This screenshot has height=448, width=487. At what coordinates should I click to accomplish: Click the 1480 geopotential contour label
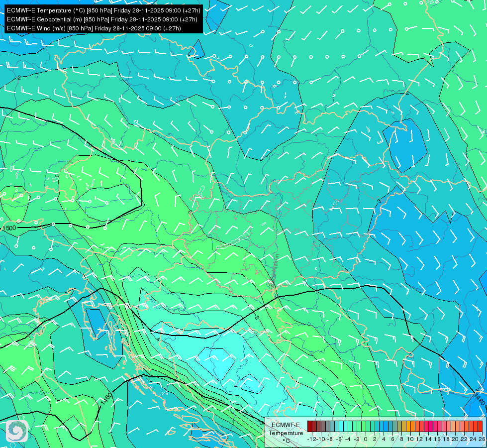pyautogui.click(x=480, y=398)
